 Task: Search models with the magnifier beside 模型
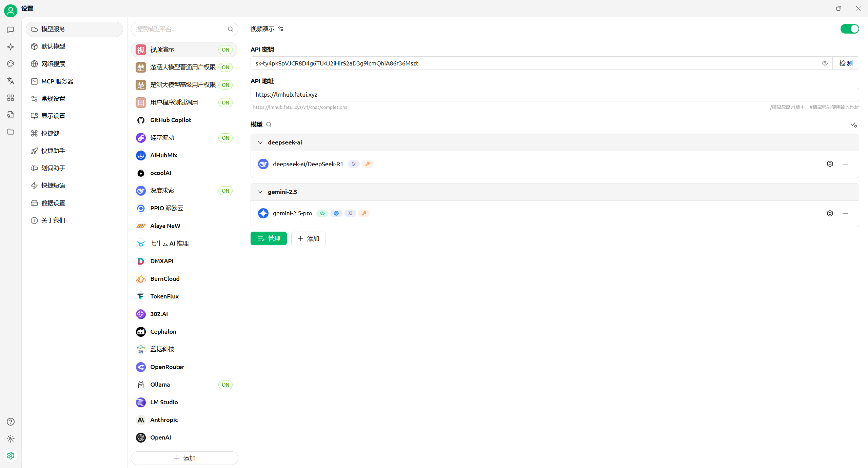pyautogui.click(x=269, y=124)
